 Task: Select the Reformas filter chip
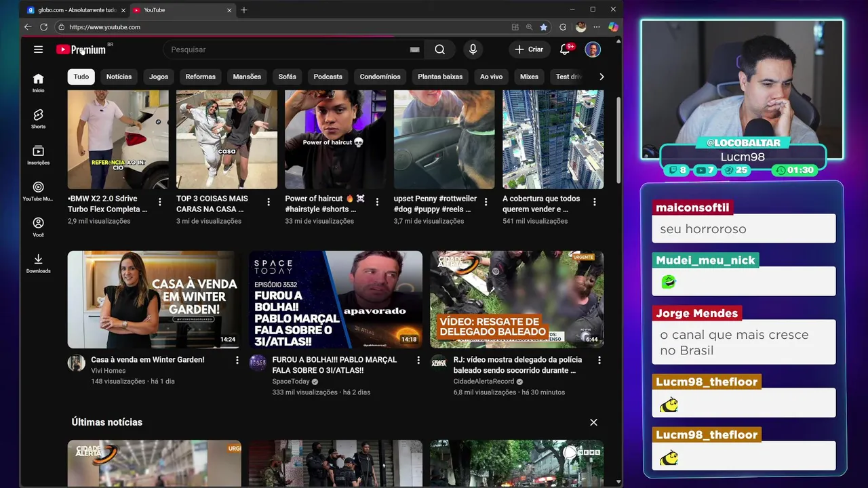click(x=201, y=77)
